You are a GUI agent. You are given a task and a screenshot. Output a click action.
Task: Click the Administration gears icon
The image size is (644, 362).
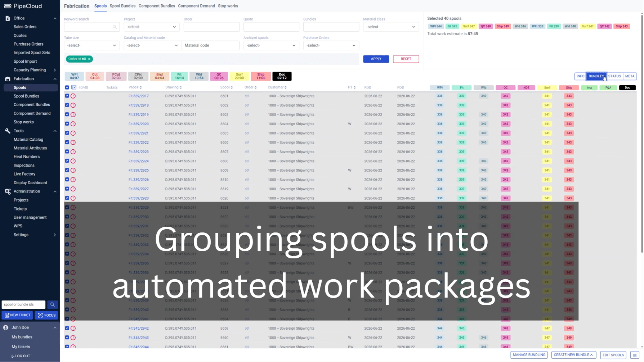8,191
